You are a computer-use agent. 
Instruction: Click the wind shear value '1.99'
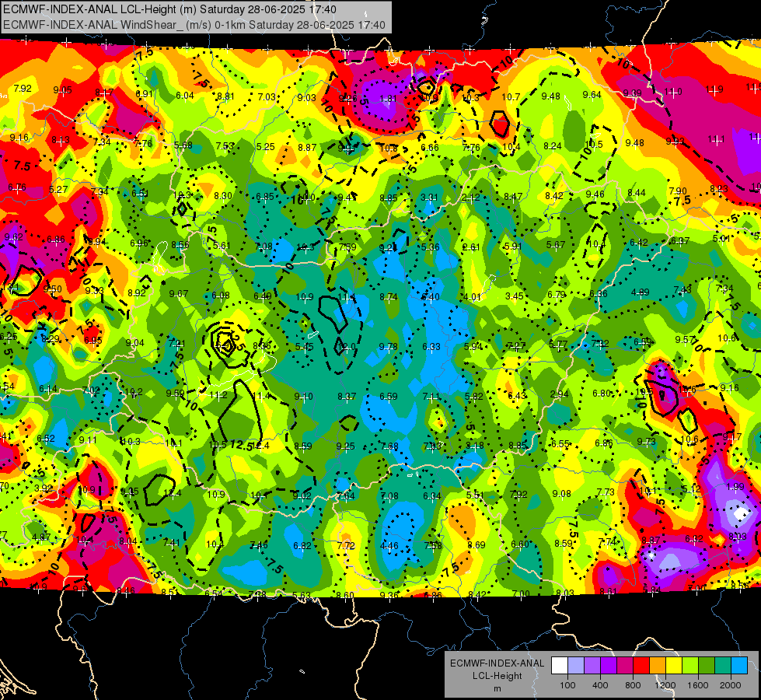point(735,487)
